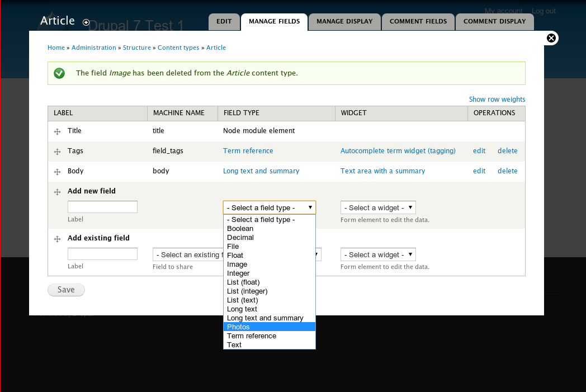Click the Save button
Image resolution: width=586 pixels, height=392 pixels.
point(66,290)
